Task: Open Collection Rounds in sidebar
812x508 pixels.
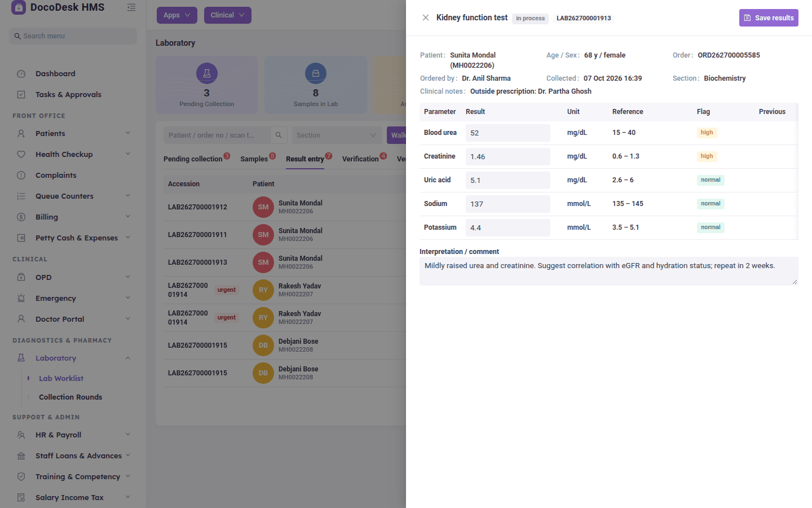Action: tap(70, 397)
